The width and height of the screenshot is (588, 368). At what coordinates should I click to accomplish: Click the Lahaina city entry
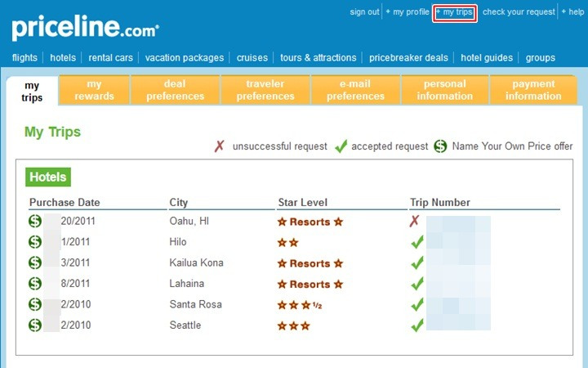(186, 283)
